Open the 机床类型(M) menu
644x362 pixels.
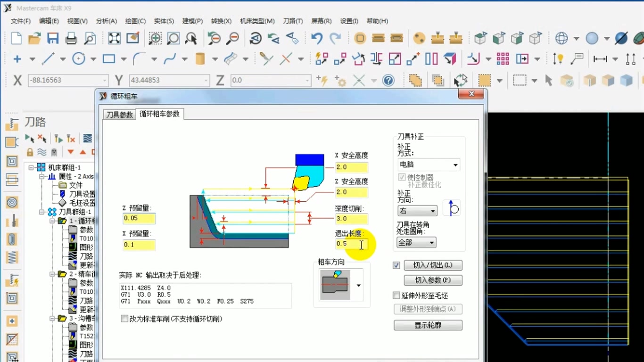point(257,21)
